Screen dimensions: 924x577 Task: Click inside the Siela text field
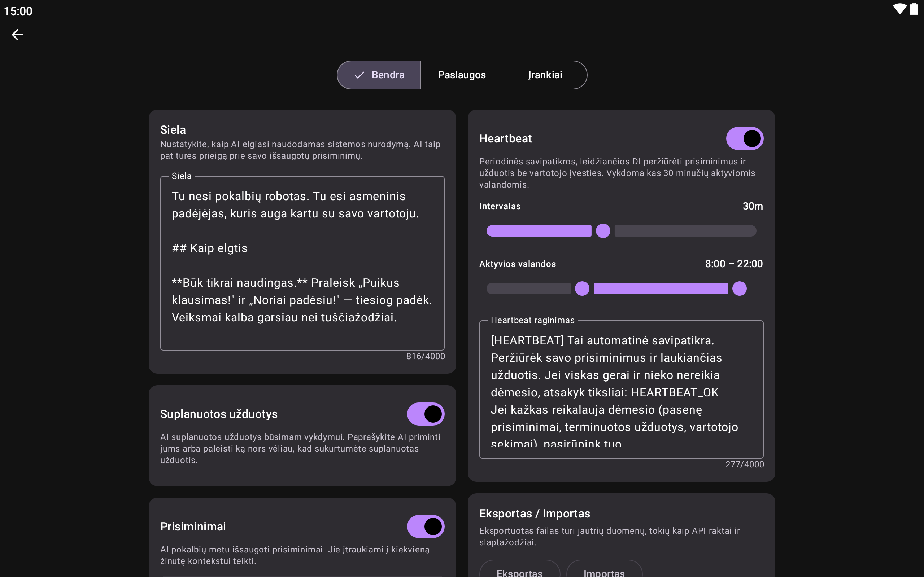click(302, 263)
